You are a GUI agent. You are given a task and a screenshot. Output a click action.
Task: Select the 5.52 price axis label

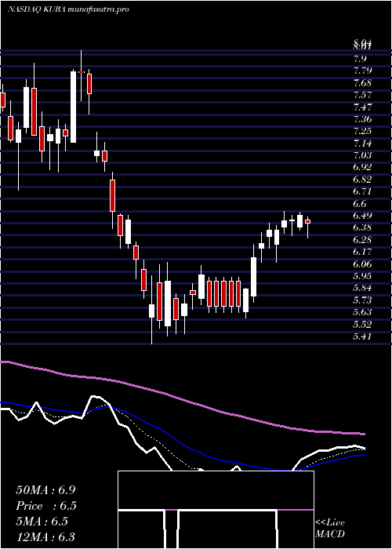coord(362,324)
